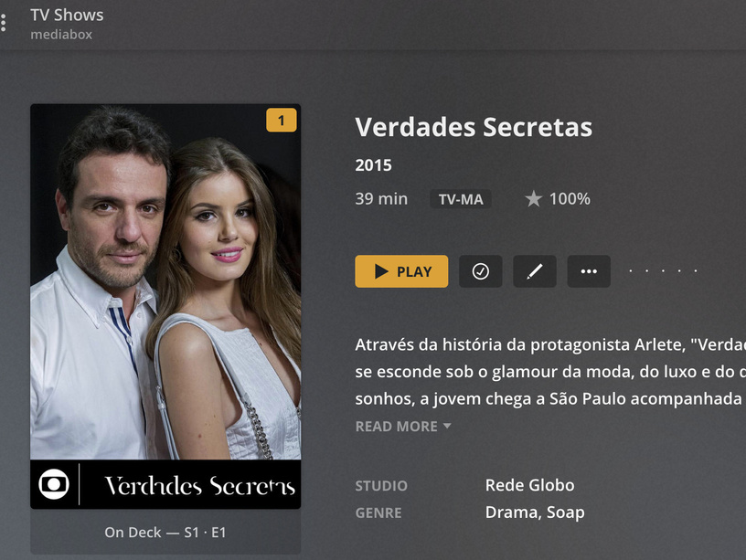Open the Drama genre link

(x=511, y=512)
